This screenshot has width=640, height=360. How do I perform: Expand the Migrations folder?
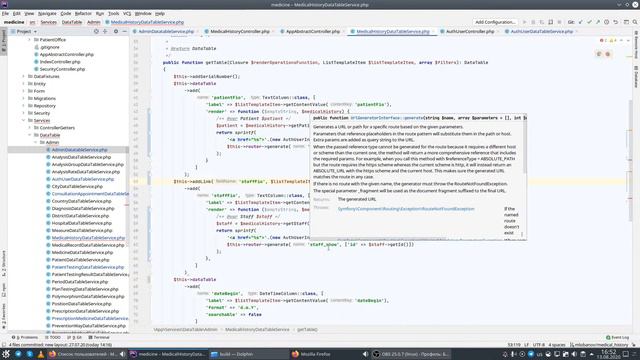(24, 98)
